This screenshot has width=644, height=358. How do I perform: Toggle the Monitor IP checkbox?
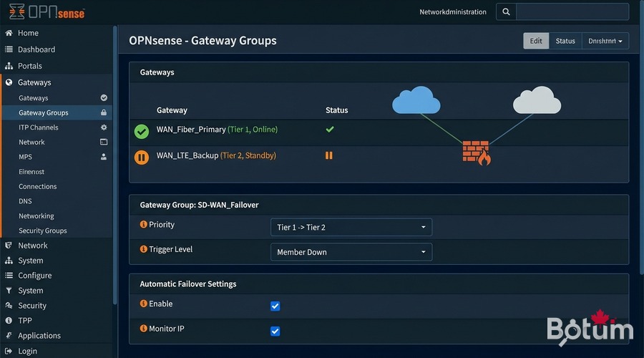pyautogui.click(x=275, y=332)
